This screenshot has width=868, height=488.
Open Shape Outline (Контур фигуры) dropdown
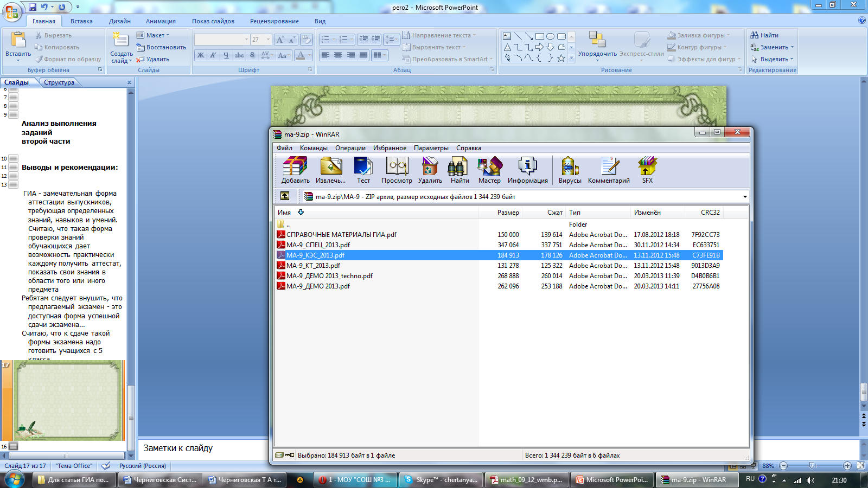697,47
